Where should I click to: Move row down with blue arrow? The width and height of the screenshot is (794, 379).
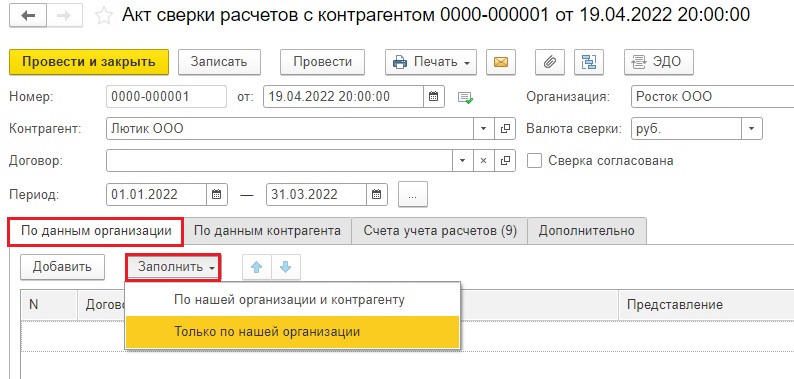[x=286, y=267]
